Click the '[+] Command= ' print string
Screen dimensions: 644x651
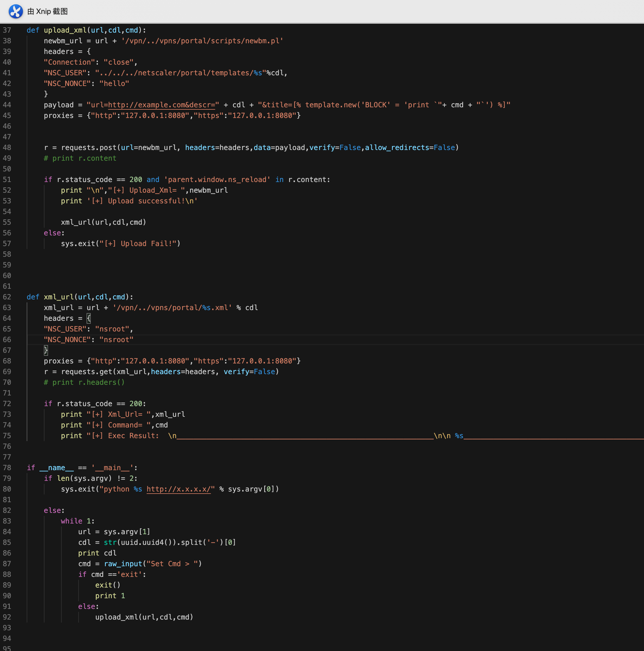coord(119,425)
